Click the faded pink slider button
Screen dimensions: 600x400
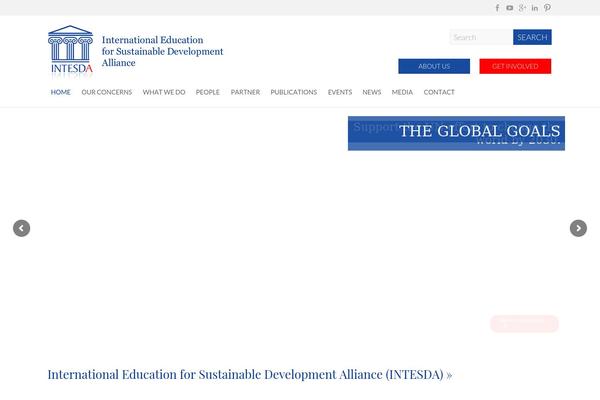point(524,323)
